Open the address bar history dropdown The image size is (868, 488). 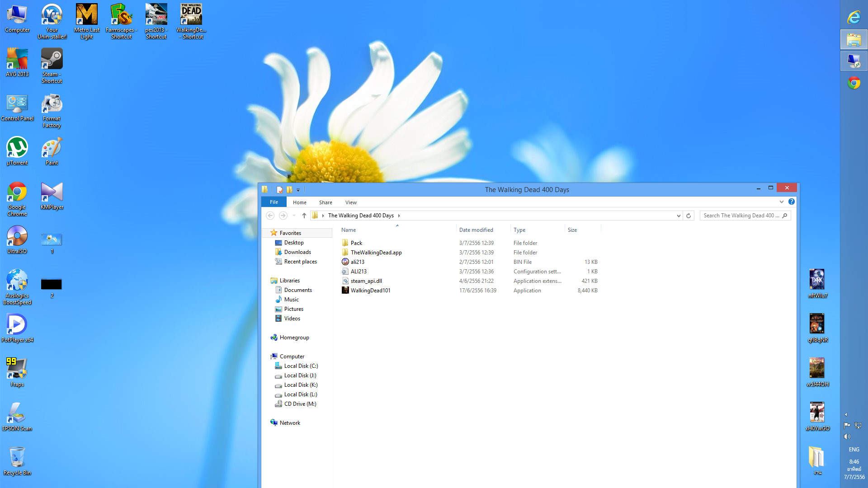(678, 216)
